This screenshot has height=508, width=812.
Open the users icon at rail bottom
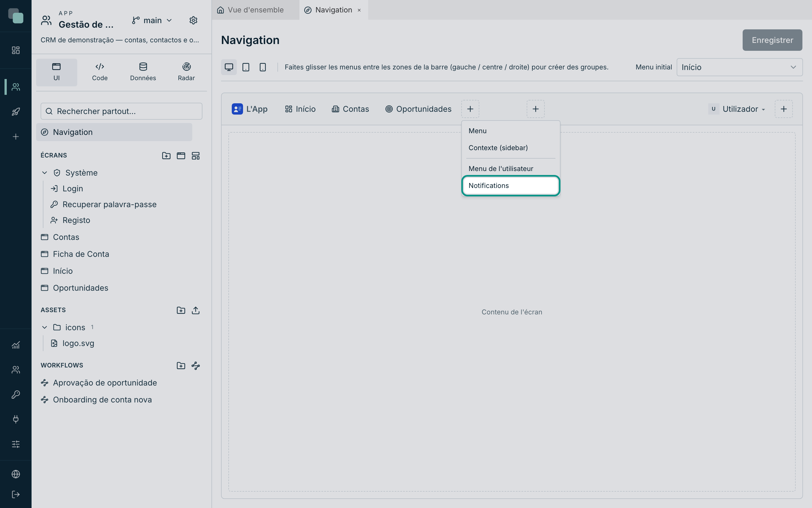(x=16, y=370)
